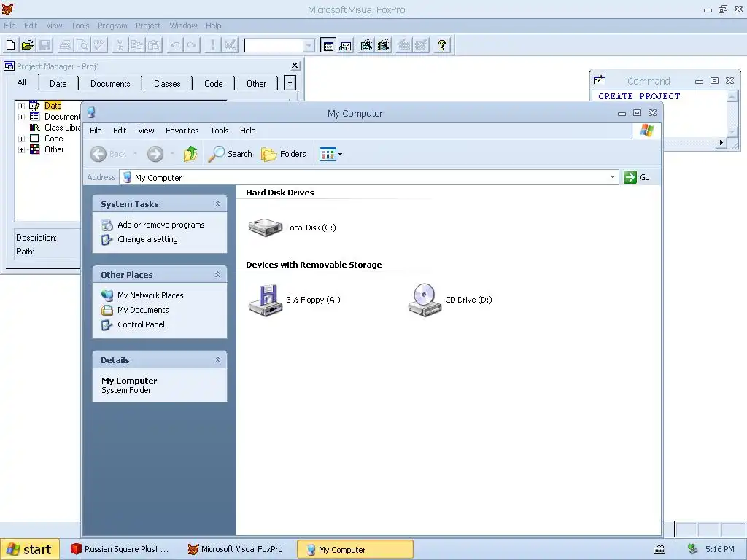Open the FoxPro Program menu

pos(112,26)
